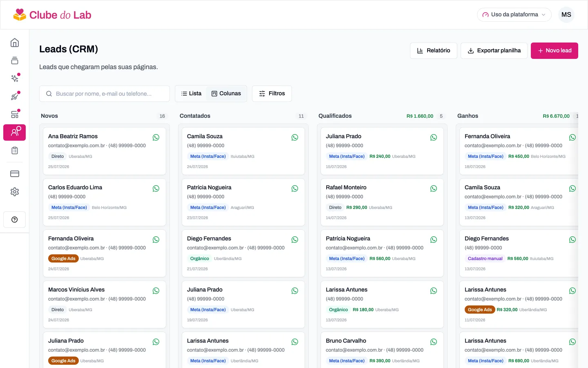Viewport: 588px width, 368px height.
Task: Open WhatsApp for Diego Fernandes in Contatados
Action: (x=295, y=240)
